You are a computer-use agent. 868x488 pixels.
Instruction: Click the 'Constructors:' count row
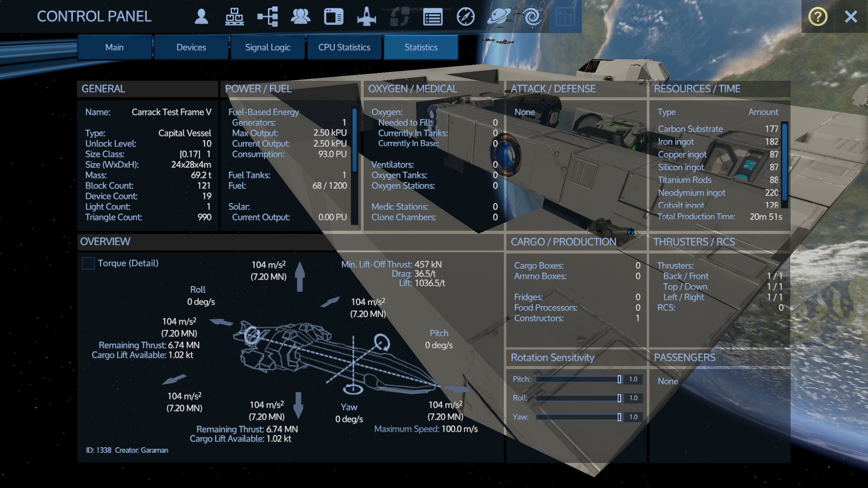click(577, 318)
